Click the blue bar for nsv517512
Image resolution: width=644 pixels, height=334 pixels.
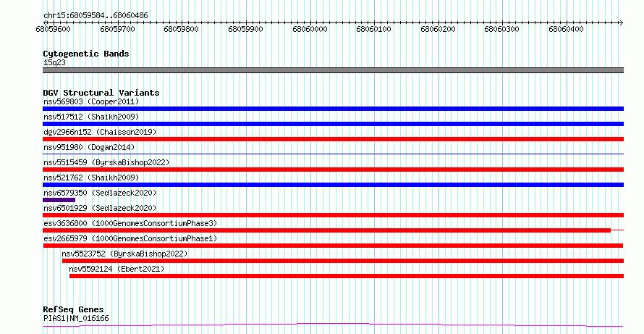point(333,124)
